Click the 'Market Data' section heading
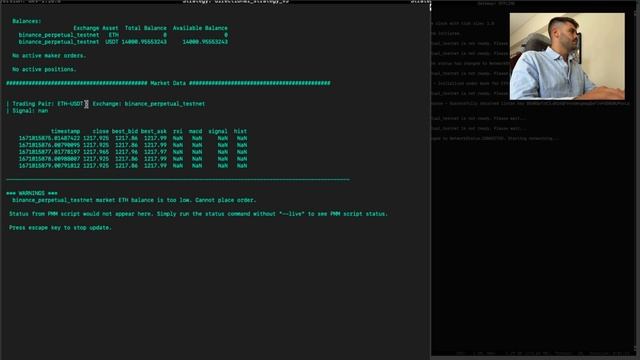640x360 pixels. pos(168,83)
